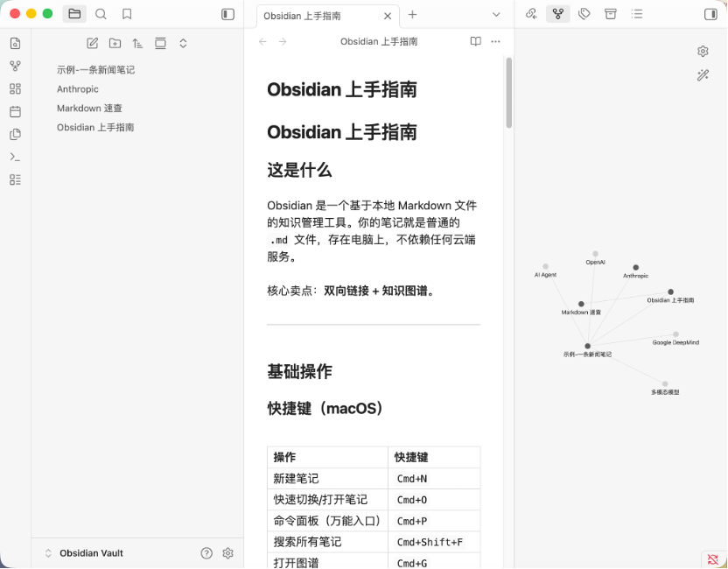The image size is (728, 569).
Task: Switch to the Obsidian 上手指南 tab
Action: [x=302, y=17]
